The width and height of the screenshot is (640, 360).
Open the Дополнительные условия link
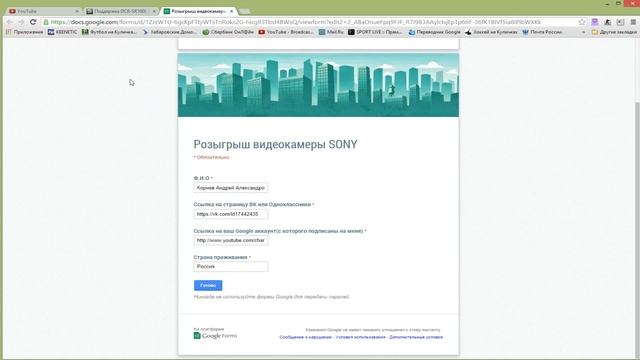point(416,337)
